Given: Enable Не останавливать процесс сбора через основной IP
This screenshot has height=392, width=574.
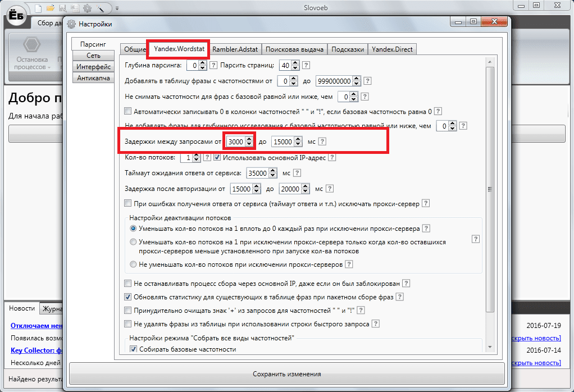Looking at the screenshot, I should pyautogui.click(x=127, y=283).
